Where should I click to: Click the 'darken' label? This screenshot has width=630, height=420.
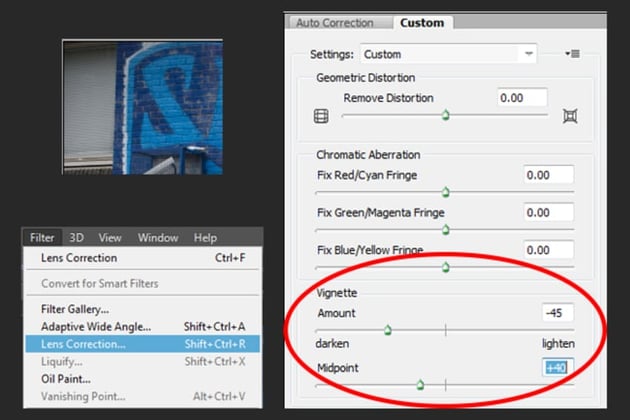332,344
